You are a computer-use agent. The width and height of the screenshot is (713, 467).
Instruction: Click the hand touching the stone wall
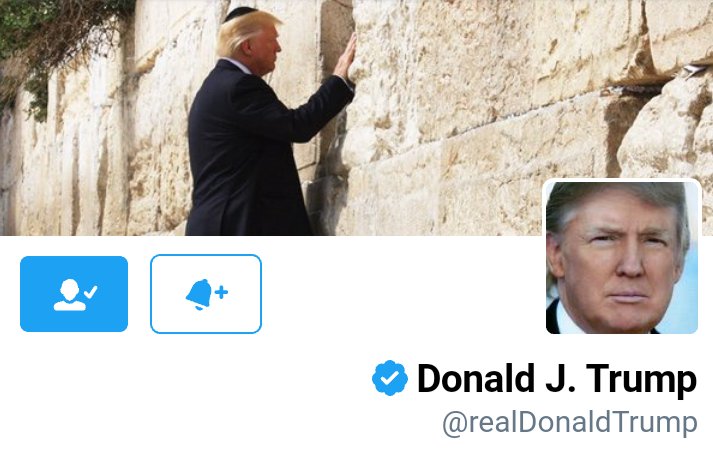point(346,56)
